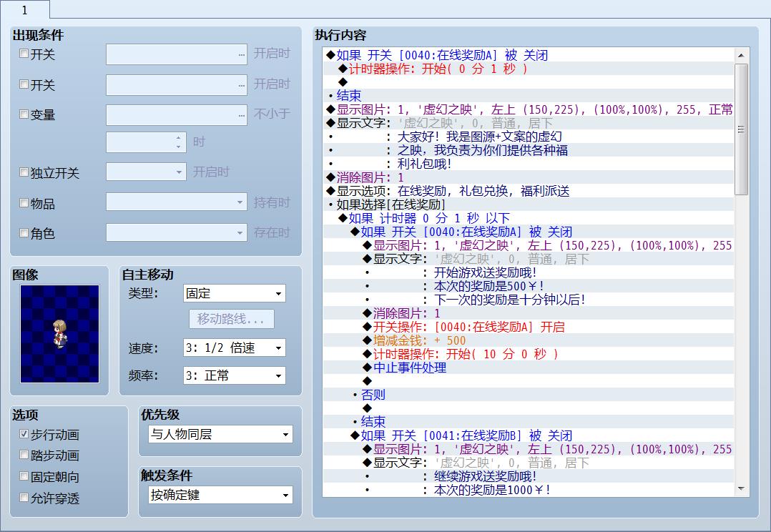Open the 速度 speed dropdown
The width and height of the screenshot is (771, 532).
pos(234,348)
